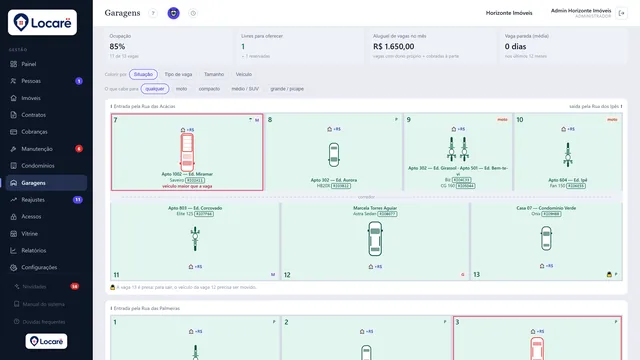Select Veículo color-by filter
Screen dimensions: 640x360
coord(244,74)
